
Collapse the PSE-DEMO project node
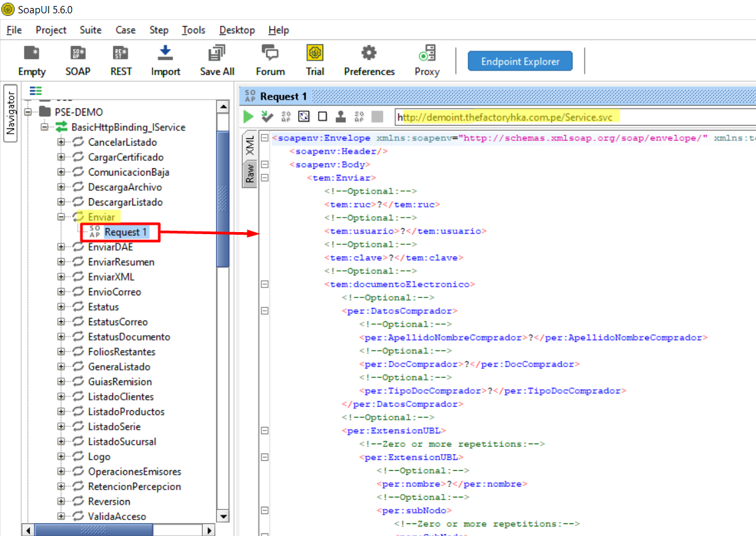coord(28,112)
